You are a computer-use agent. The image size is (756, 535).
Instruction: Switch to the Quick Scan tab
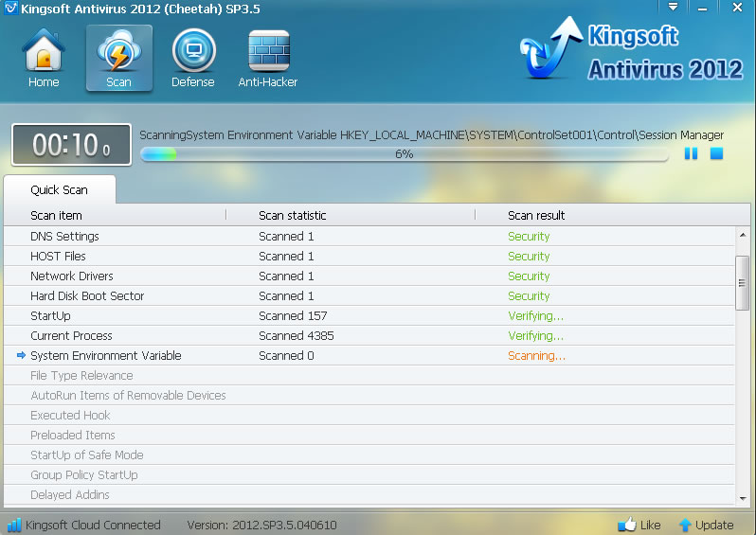click(60, 190)
